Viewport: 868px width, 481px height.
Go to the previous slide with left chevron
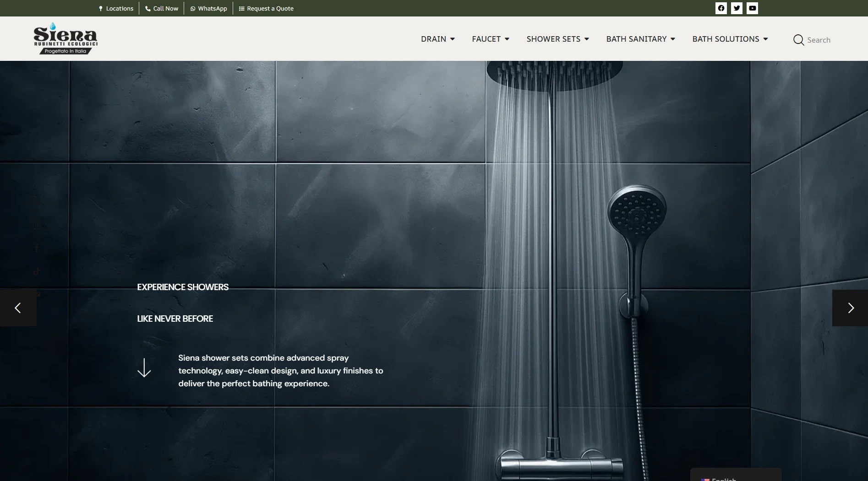pos(18,308)
